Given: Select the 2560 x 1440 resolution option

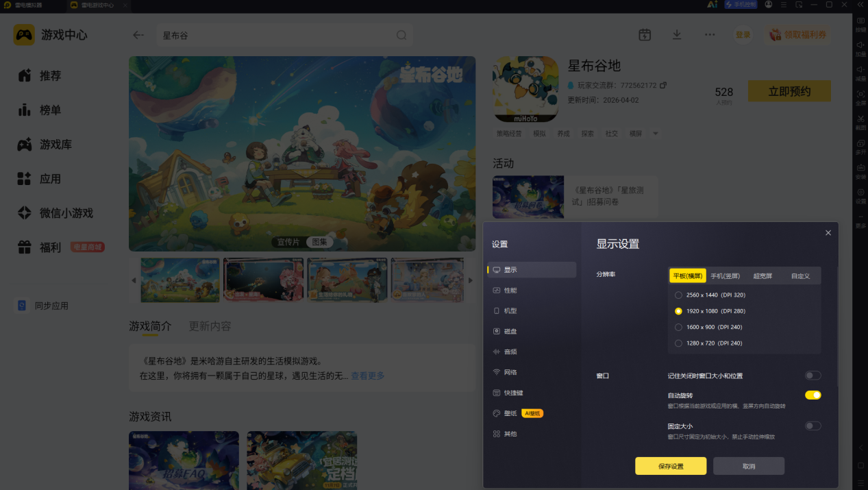Looking at the screenshot, I should (x=710, y=295).
